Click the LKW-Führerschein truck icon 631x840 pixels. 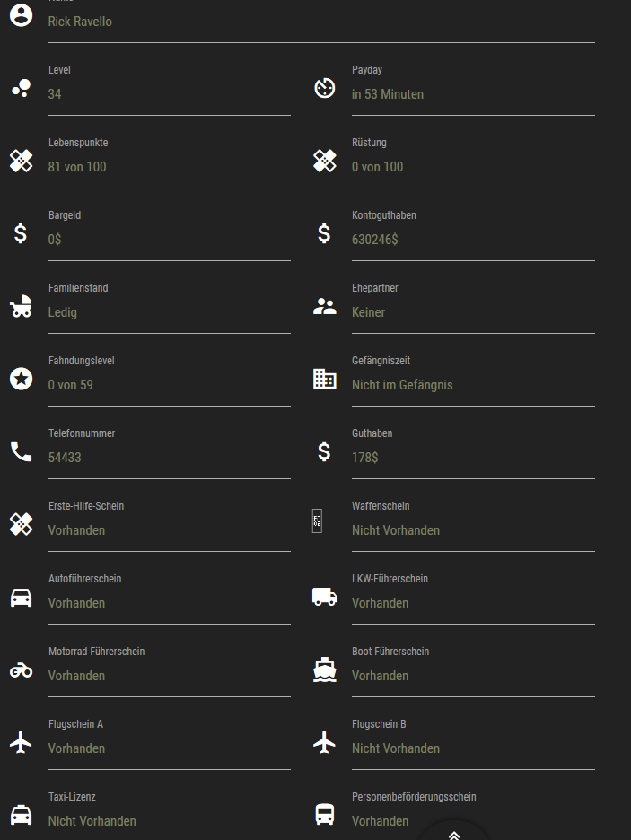point(324,597)
